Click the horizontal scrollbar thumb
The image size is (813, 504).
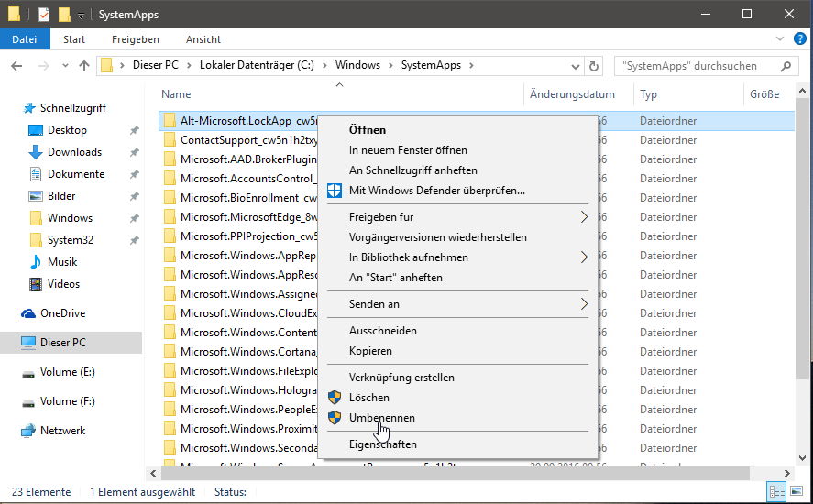[456, 473]
